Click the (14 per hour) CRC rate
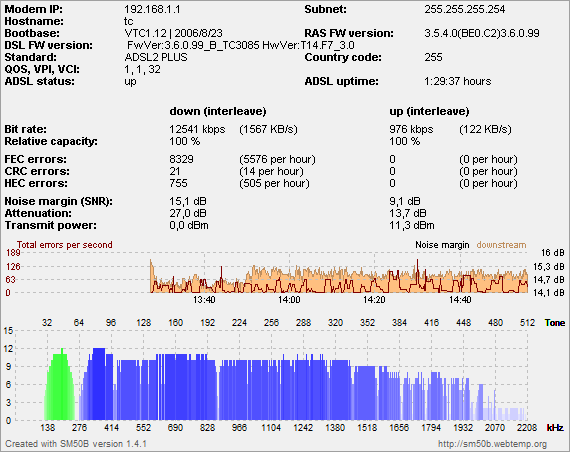Image resolution: width=570 pixels, height=452 pixels. (271, 171)
